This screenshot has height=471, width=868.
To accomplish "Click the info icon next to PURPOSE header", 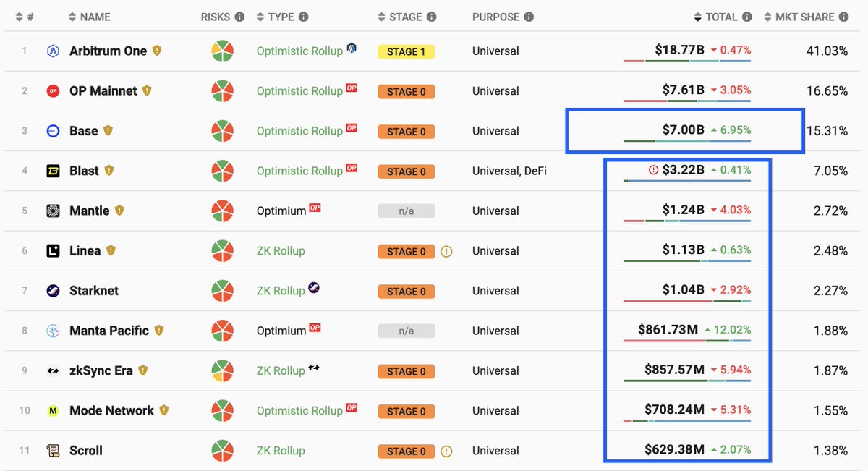I will tap(529, 17).
